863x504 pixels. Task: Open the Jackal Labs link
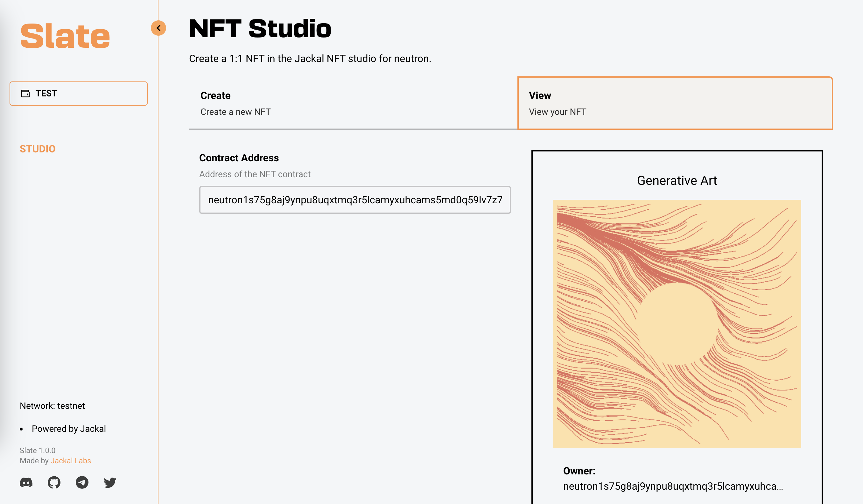pyautogui.click(x=71, y=460)
